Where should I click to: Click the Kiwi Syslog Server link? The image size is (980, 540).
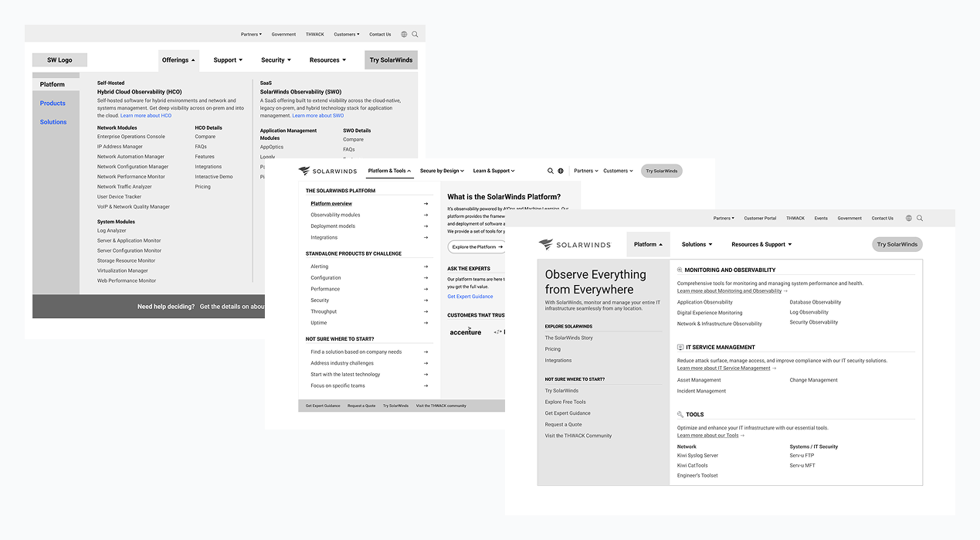pos(697,456)
